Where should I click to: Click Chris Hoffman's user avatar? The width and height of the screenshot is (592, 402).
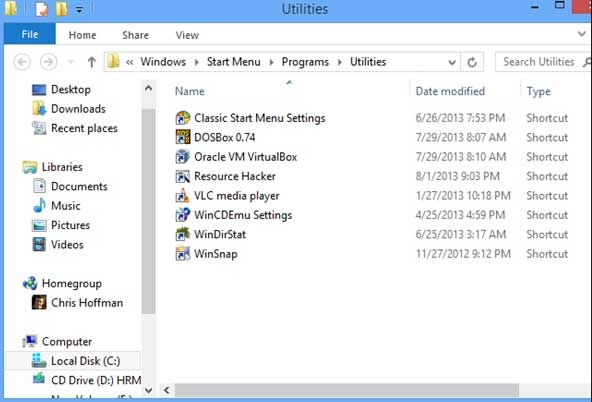point(39,302)
